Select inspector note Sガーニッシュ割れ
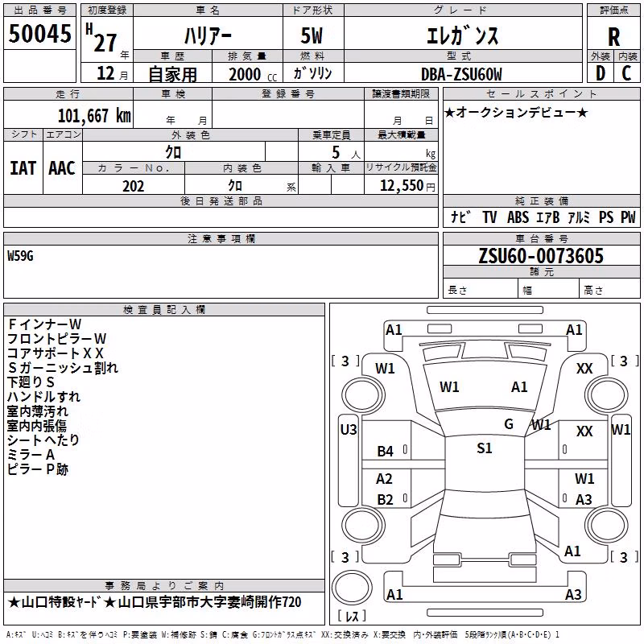 coord(63,368)
